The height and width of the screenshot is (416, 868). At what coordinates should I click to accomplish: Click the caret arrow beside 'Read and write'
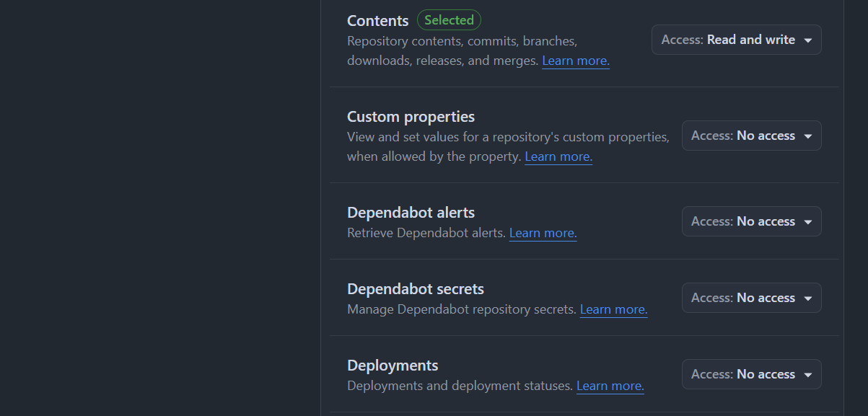tap(808, 40)
